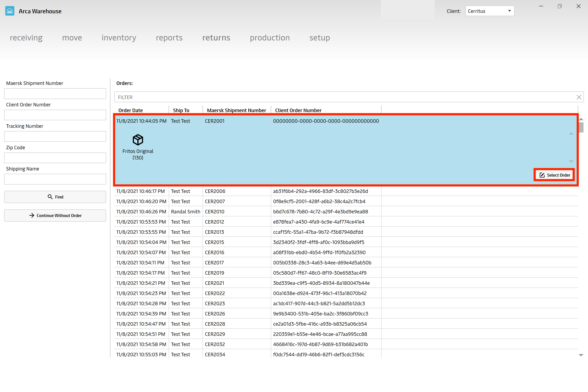
Task: Click the Fritos Original package icon
Action: (138, 140)
